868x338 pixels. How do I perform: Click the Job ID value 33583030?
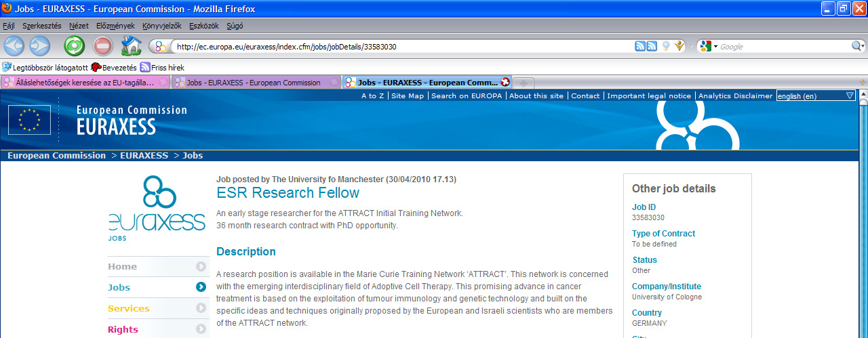(x=648, y=217)
